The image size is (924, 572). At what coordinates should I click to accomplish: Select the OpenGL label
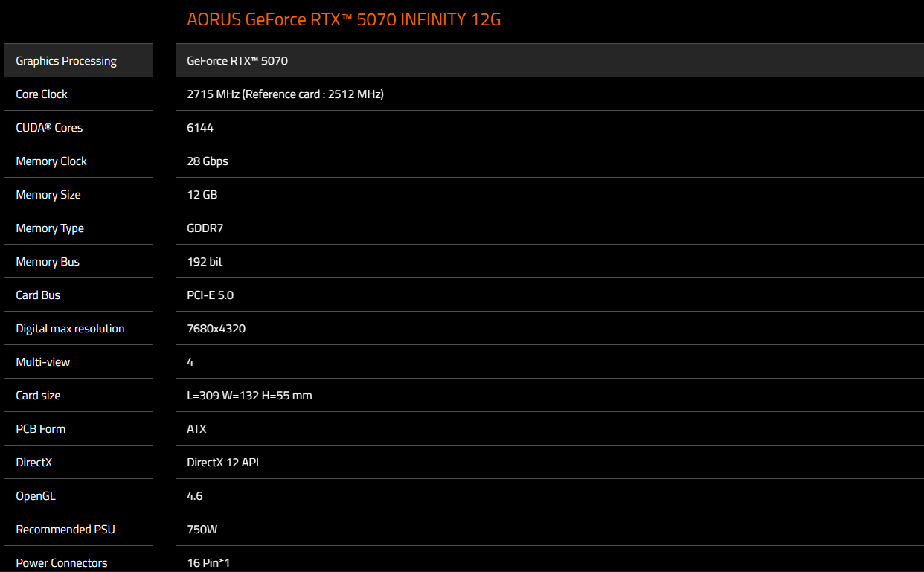(x=36, y=496)
